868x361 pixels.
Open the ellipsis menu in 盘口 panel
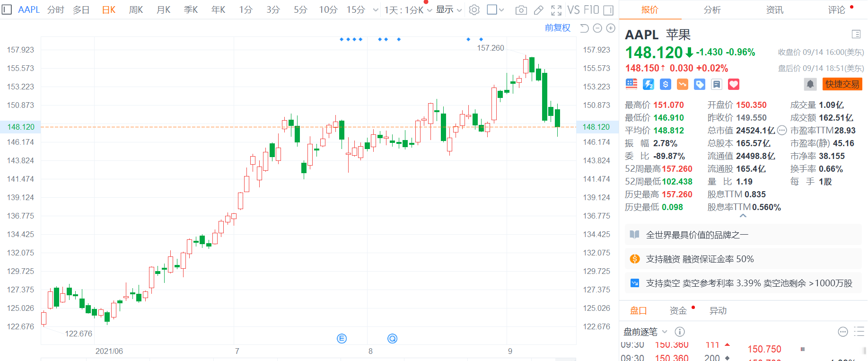(x=843, y=332)
